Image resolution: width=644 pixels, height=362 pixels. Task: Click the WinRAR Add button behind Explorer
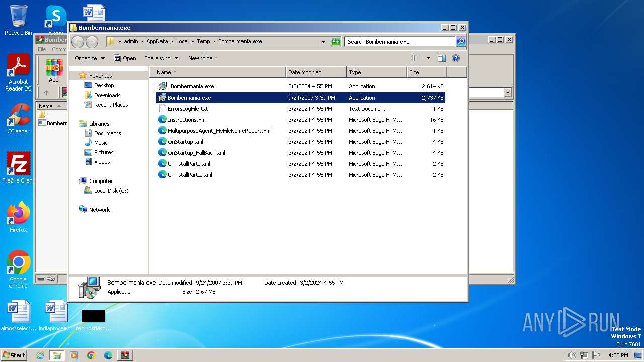[x=54, y=70]
